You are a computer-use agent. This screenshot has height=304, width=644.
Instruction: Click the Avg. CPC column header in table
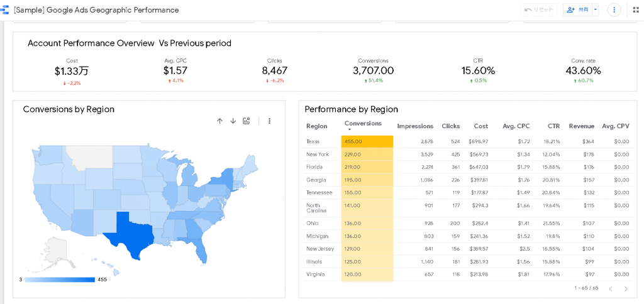click(516, 126)
